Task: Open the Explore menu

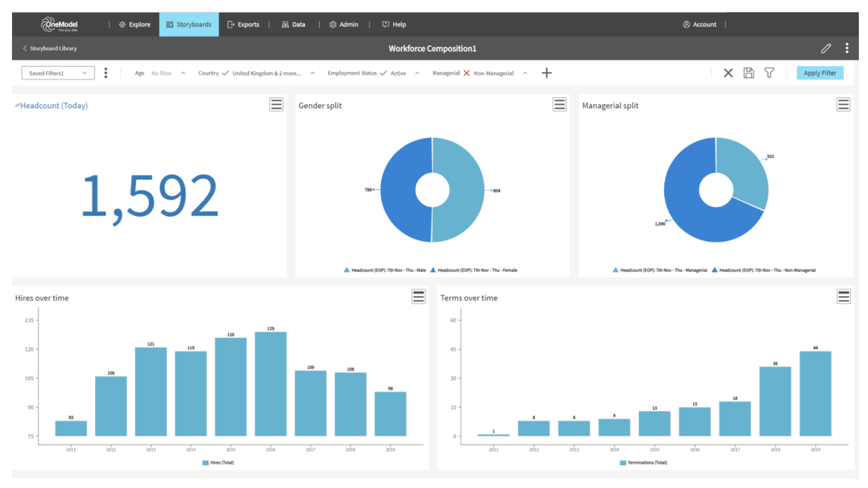Action: pos(135,25)
